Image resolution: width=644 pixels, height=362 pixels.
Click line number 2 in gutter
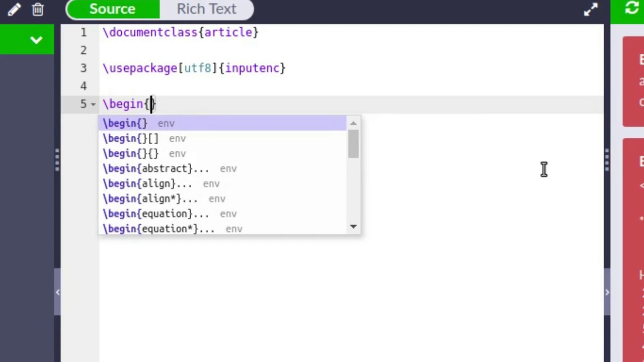click(84, 50)
